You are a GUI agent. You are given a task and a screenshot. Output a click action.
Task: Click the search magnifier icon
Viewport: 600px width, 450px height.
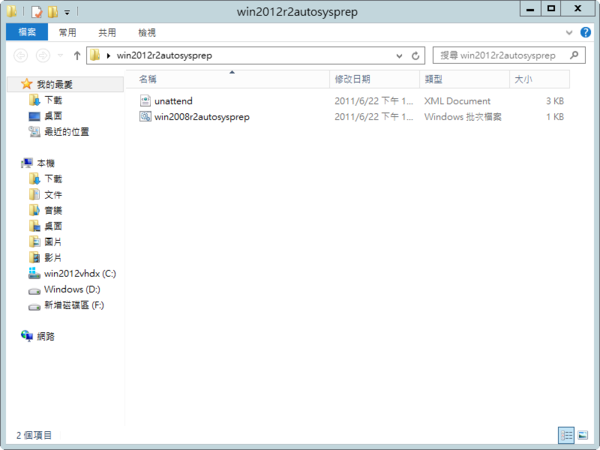(574, 55)
